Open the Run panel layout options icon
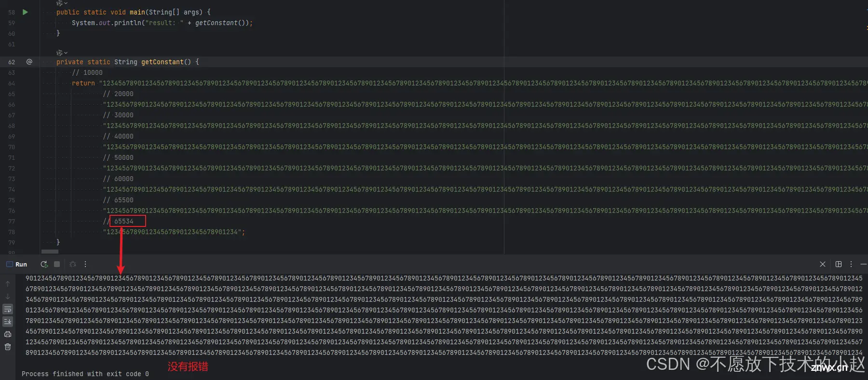This screenshot has height=380, width=868. pyautogui.click(x=839, y=264)
